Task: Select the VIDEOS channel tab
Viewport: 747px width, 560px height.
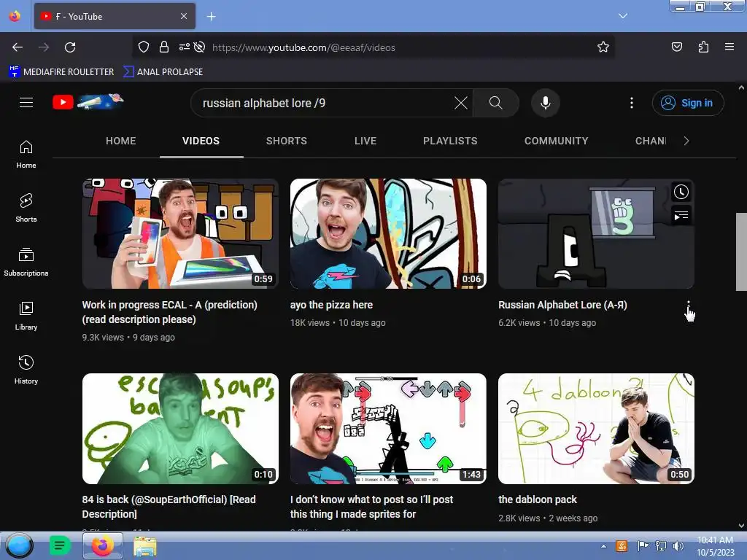Action: tap(201, 141)
